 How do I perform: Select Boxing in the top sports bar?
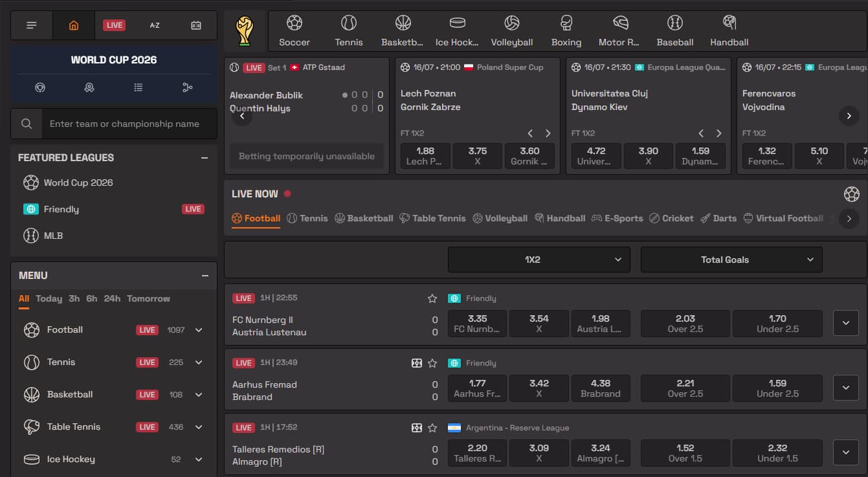[x=566, y=31]
